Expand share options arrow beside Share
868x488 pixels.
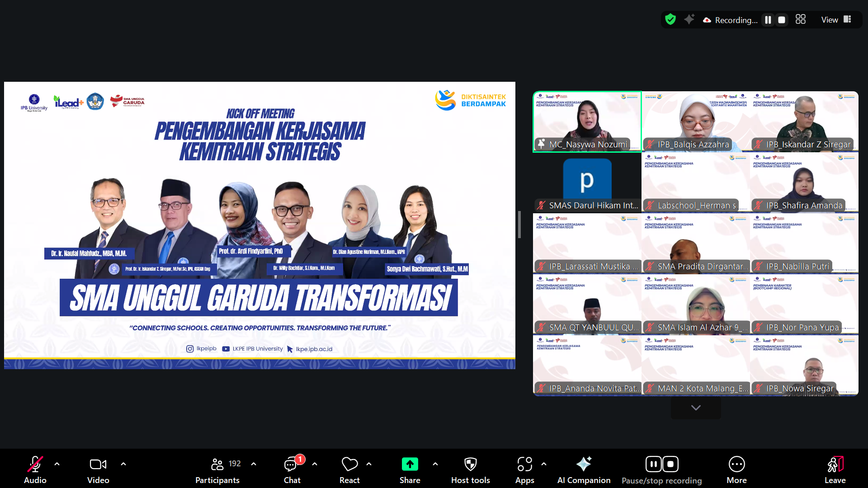tap(435, 464)
